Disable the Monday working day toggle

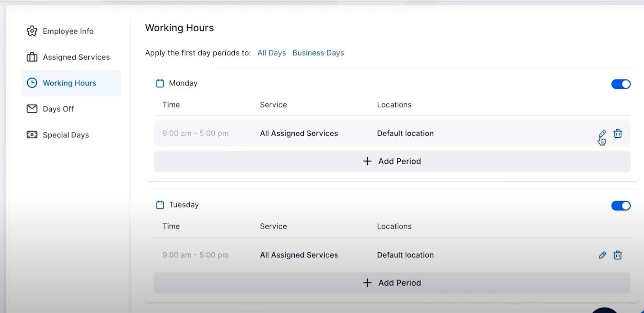click(621, 84)
